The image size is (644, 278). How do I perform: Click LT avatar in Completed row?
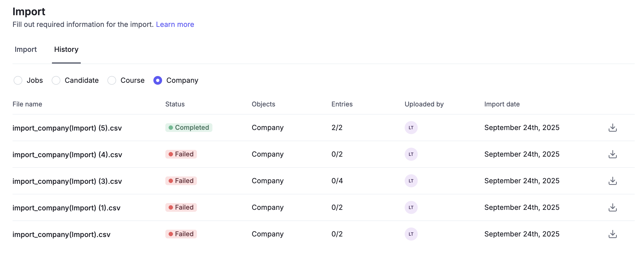[x=411, y=128]
